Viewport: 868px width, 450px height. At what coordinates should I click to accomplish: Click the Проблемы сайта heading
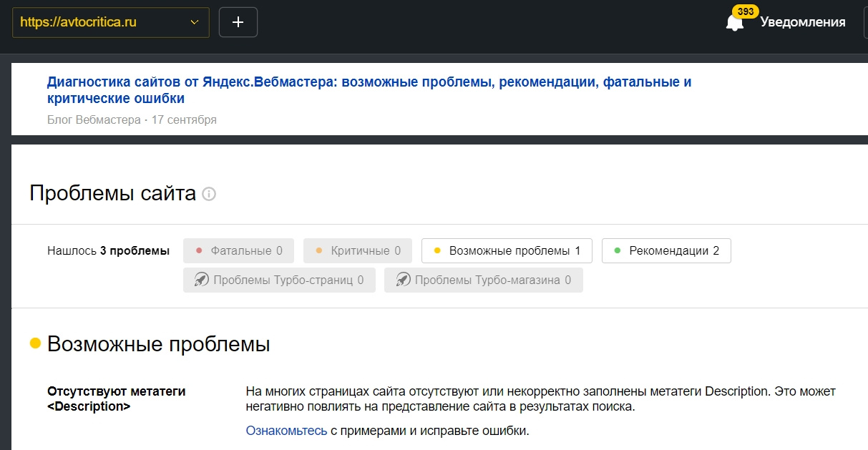pyautogui.click(x=112, y=193)
